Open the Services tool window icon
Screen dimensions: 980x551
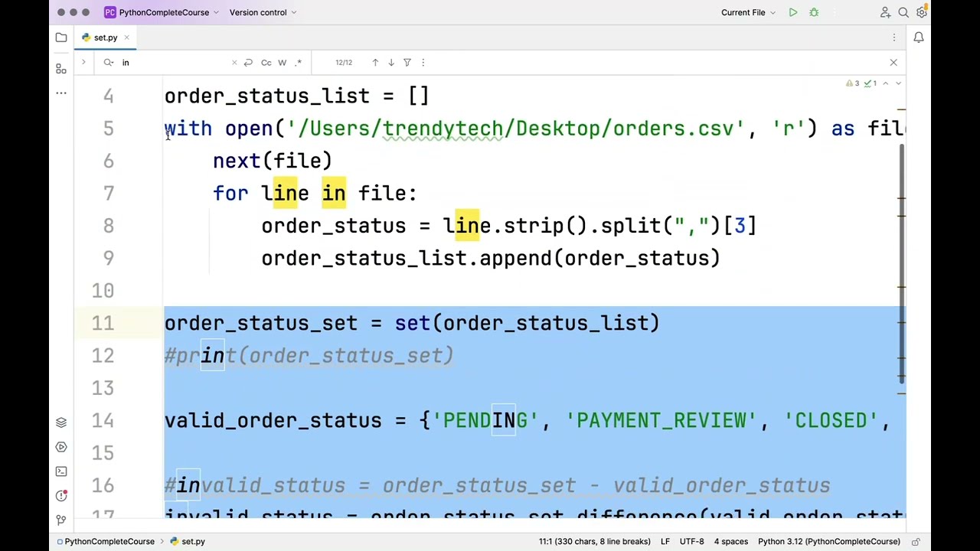pos(61,447)
